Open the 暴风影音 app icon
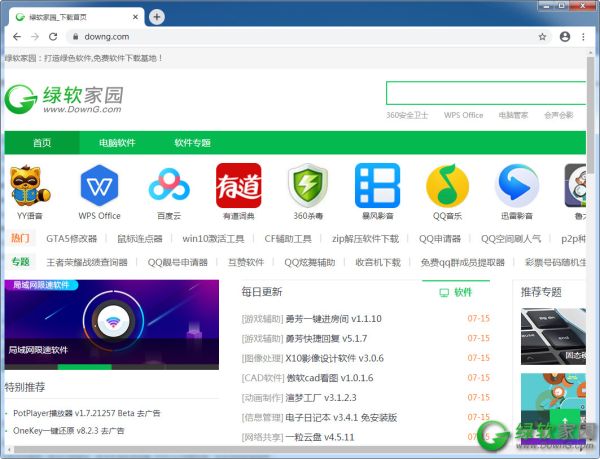The width and height of the screenshot is (600, 459). pyautogui.click(x=377, y=185)
